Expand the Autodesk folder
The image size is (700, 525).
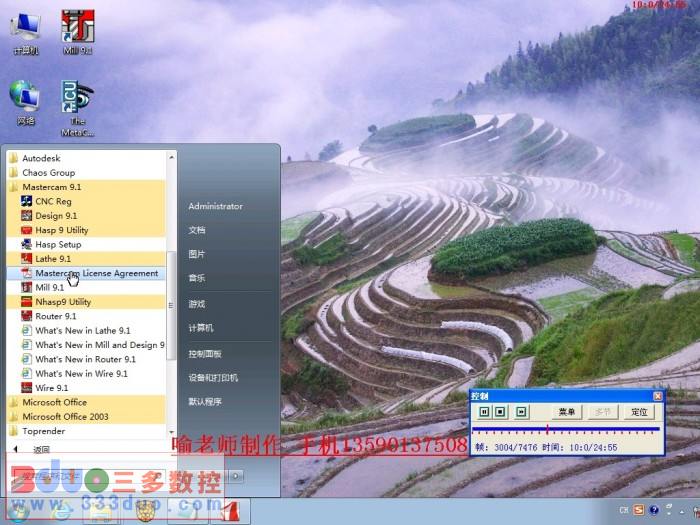86,158
